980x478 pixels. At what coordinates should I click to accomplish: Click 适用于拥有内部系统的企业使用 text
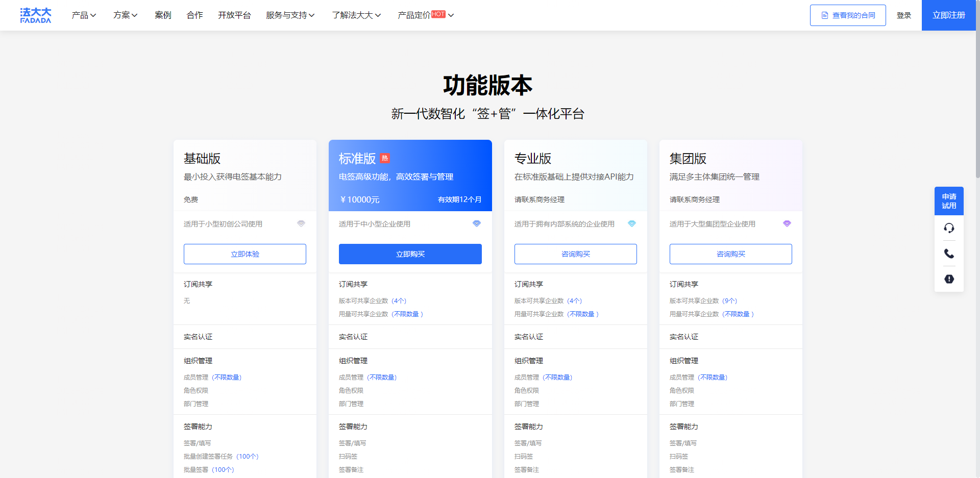pos(565,224)
